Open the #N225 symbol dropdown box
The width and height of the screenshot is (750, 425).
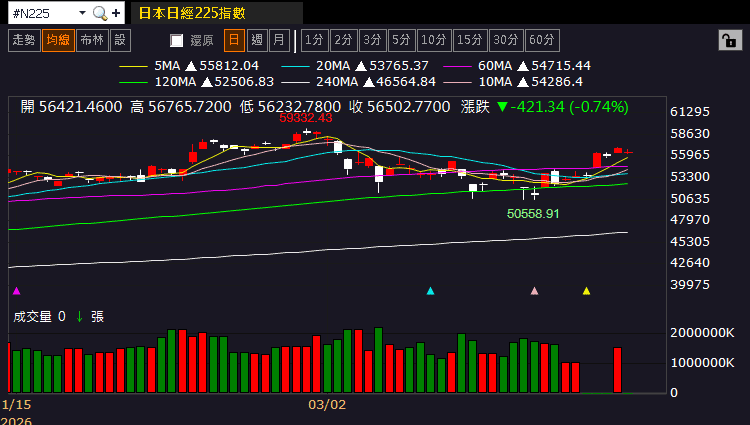[x=47, y=13]
